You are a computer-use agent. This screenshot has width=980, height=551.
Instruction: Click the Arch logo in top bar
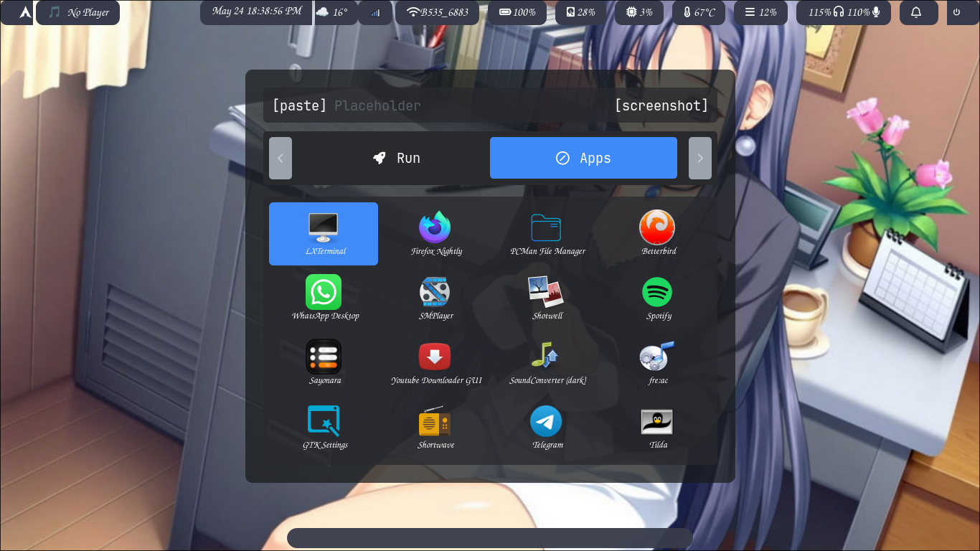(x=25, y=12)
